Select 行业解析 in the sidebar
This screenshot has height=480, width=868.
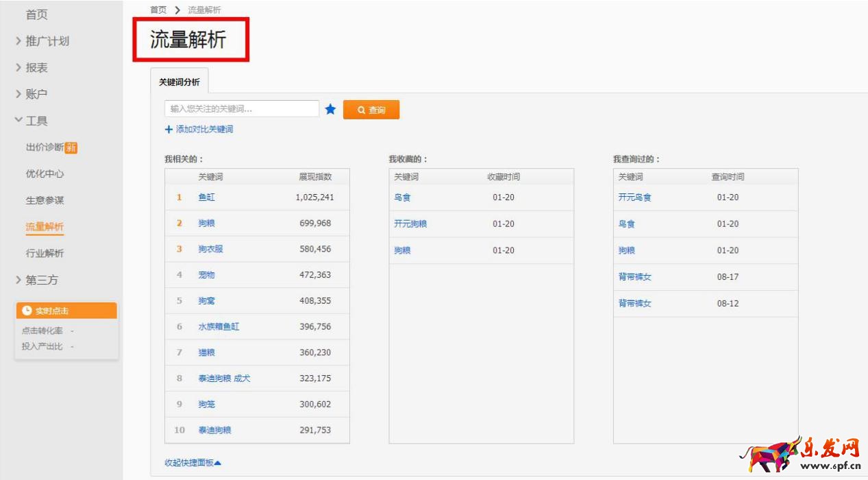pyautogui.click(x=45, y=253)
